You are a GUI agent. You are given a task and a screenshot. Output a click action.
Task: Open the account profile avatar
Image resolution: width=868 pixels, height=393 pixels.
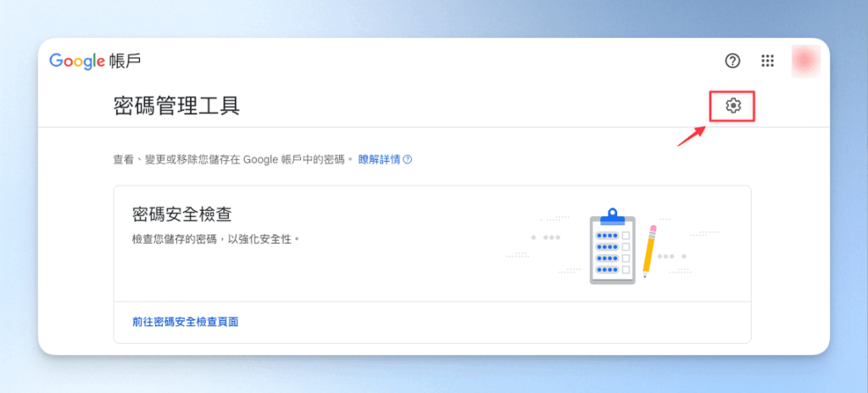coord(805,60)
